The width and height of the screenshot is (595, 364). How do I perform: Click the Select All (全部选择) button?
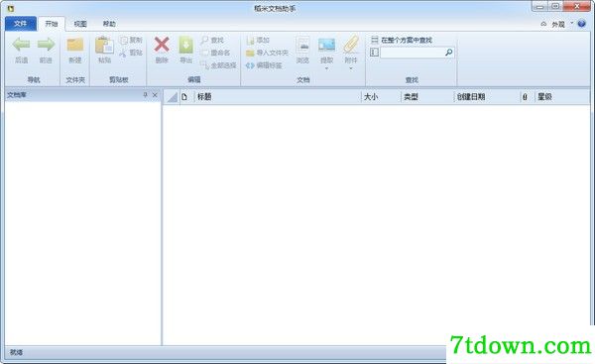click(218, 65)
